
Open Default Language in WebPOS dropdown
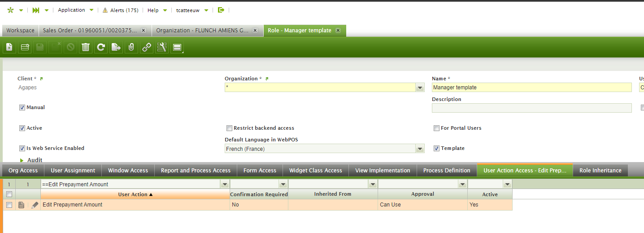[x=420, y=149]
